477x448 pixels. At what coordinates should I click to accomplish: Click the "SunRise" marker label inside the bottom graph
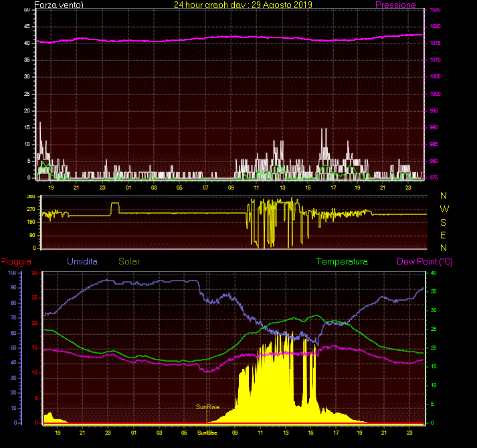(x=207, y=407)
